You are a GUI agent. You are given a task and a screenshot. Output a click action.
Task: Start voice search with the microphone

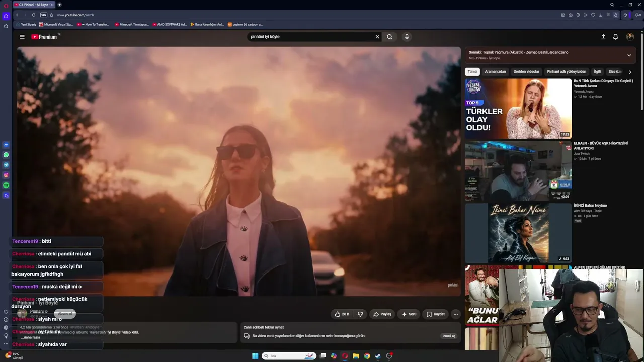407,37
